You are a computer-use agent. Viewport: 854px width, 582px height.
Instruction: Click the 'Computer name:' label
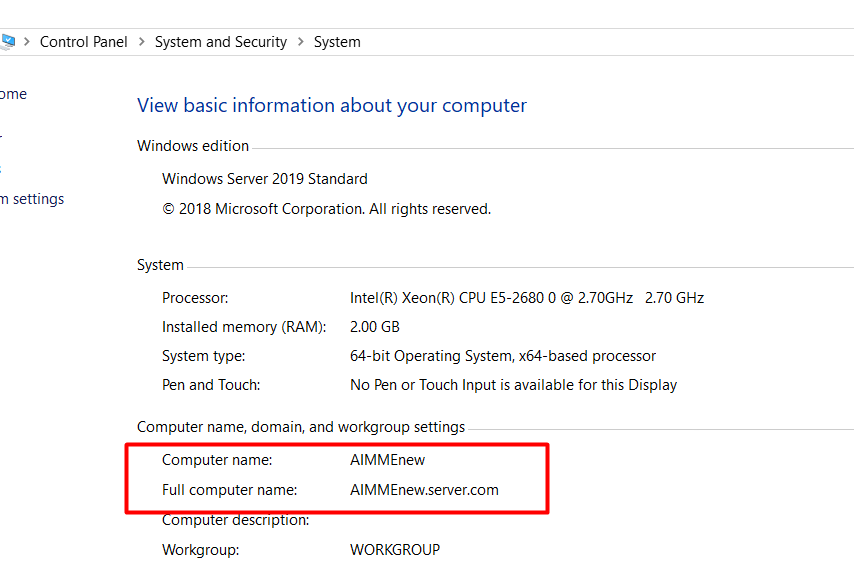(x=217, y=460)
